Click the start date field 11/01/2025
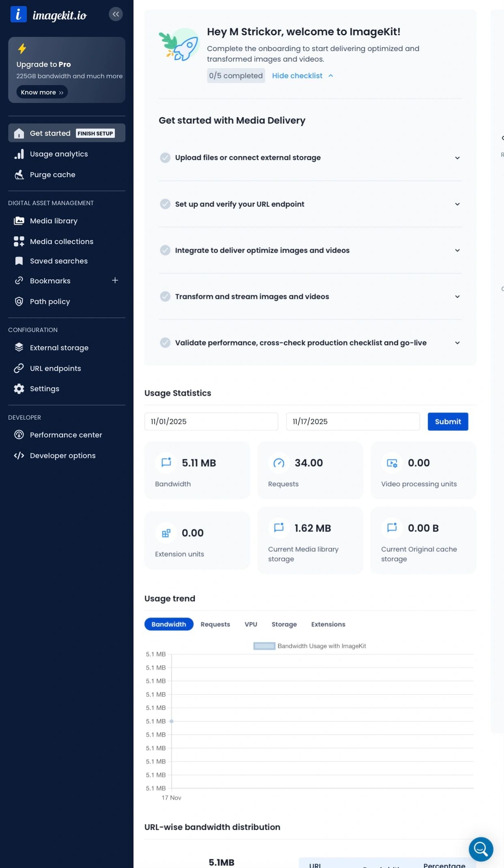Viewport: 504px width, 868px height. pyautogui.click(x=211, y=422)
